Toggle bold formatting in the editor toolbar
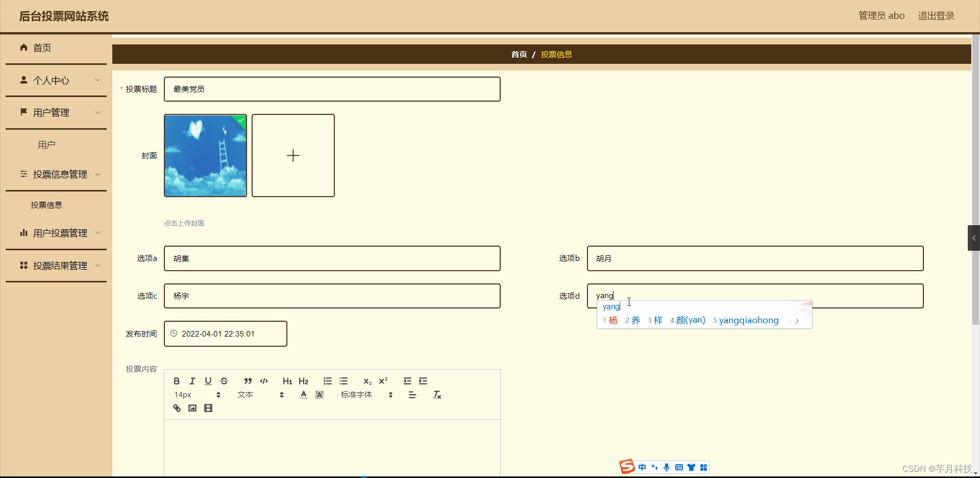980x478 pixels. pyautogui.click(x=176, y=380)
